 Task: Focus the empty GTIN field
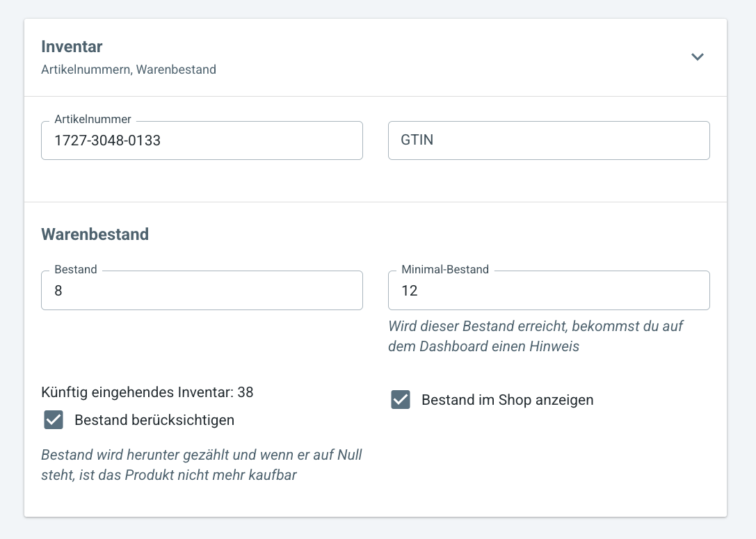[x=549, y=140]
